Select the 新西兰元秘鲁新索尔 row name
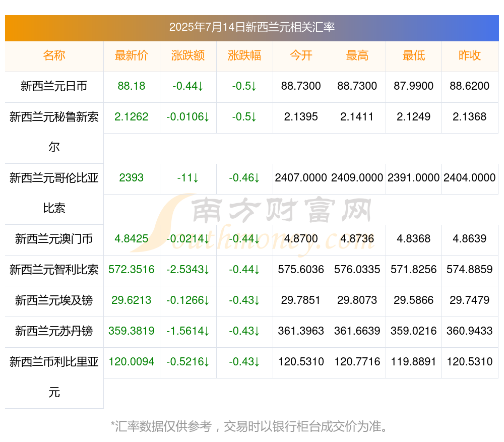The image size is (504, 442). (x=54, y=132)
